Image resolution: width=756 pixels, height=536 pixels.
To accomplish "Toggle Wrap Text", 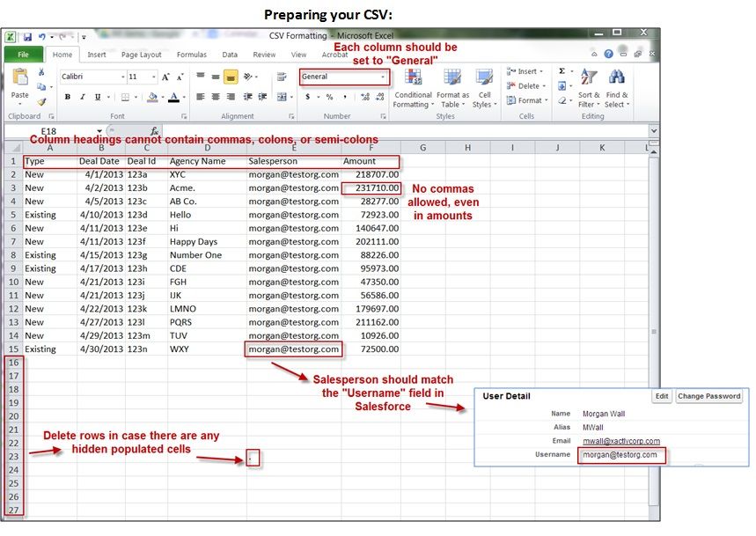I will [x=282, y=77].
